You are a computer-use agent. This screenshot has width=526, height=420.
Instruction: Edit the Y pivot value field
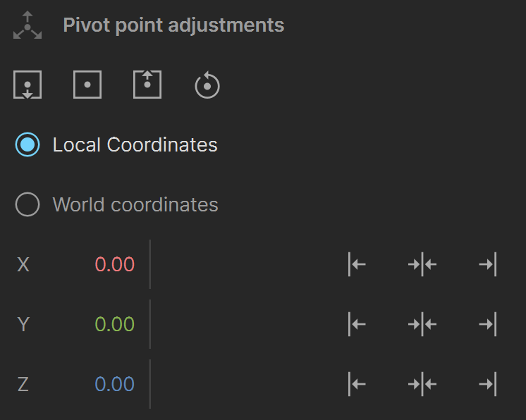point(115,324)
